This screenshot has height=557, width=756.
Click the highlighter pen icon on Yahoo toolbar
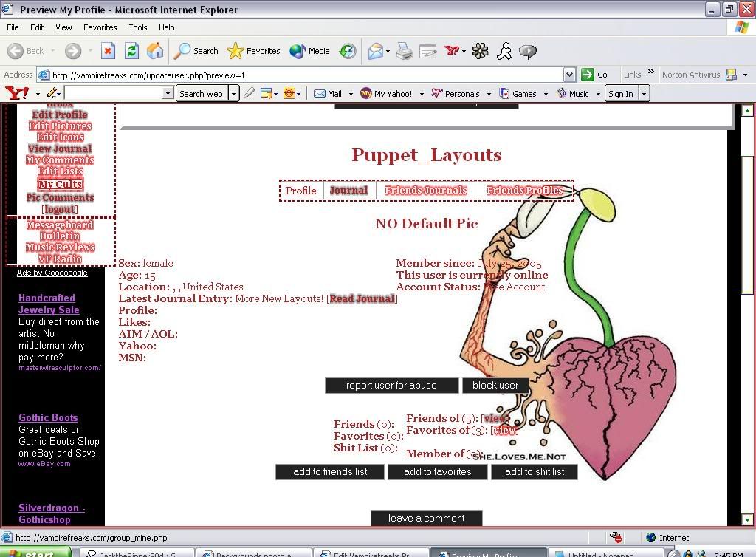[250, 93]
